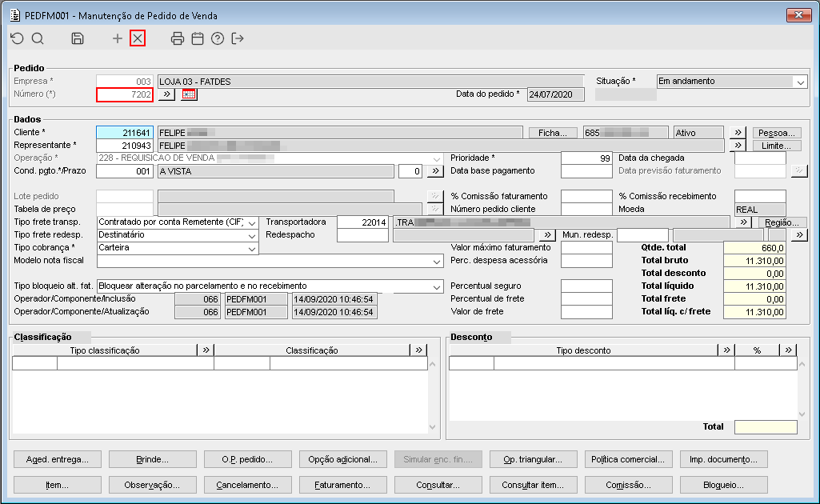Screen dimensions: 820x504
Task: Open Classificação column lookup arrows
Action: click(418, 350)
